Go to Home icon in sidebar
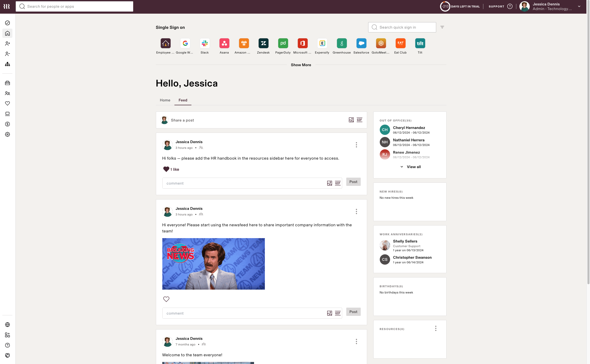Viewport: 590px width, 364px height. pyautogui.click(x=7, y=33)
